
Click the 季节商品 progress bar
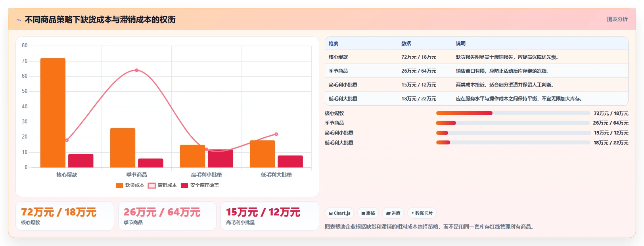point(513,123)
